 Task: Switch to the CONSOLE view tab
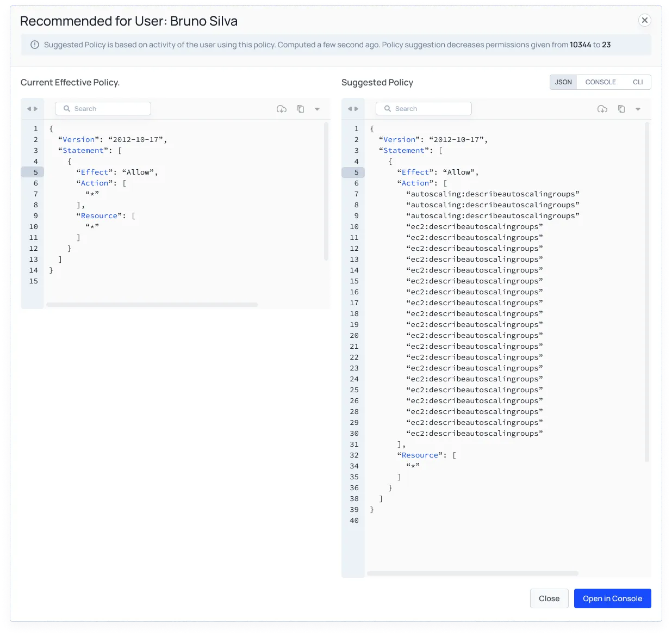pos(600,82)
